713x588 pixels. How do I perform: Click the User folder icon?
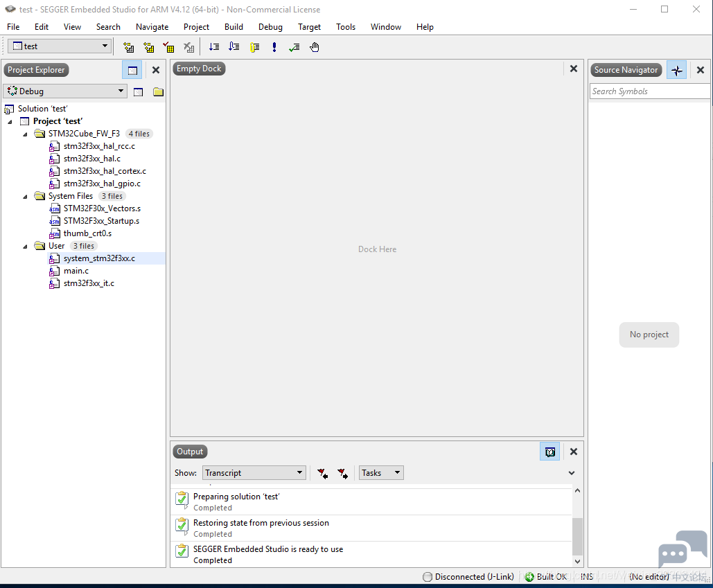(x=40, y=245)
